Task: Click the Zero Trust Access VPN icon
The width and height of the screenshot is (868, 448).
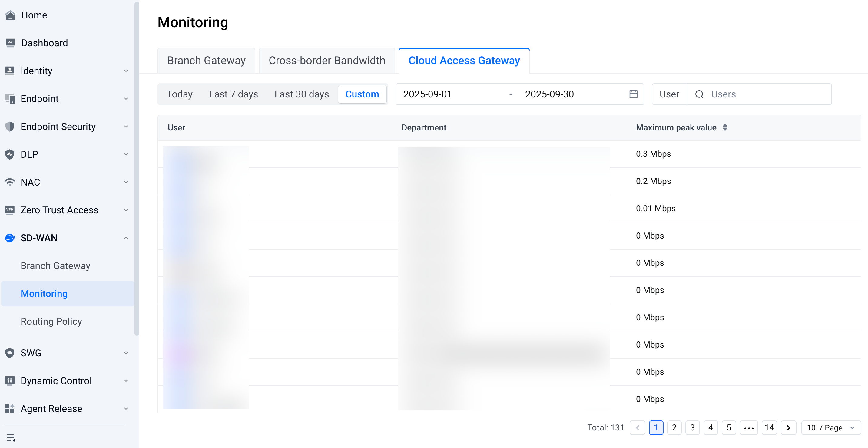Action: click(x=10, y=210)
